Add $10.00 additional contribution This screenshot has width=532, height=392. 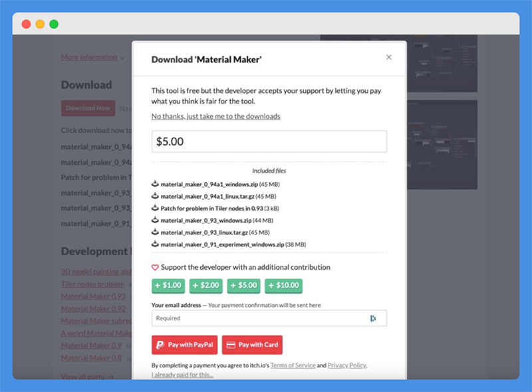pos(284,286)
